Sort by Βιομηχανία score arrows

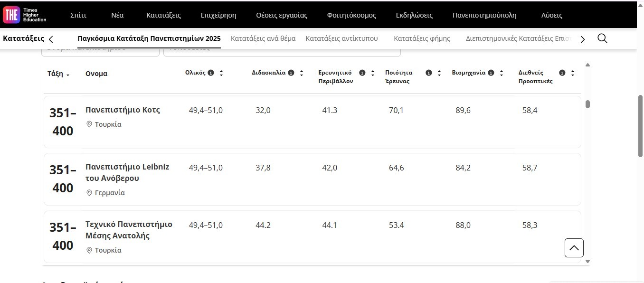(502, 73)
